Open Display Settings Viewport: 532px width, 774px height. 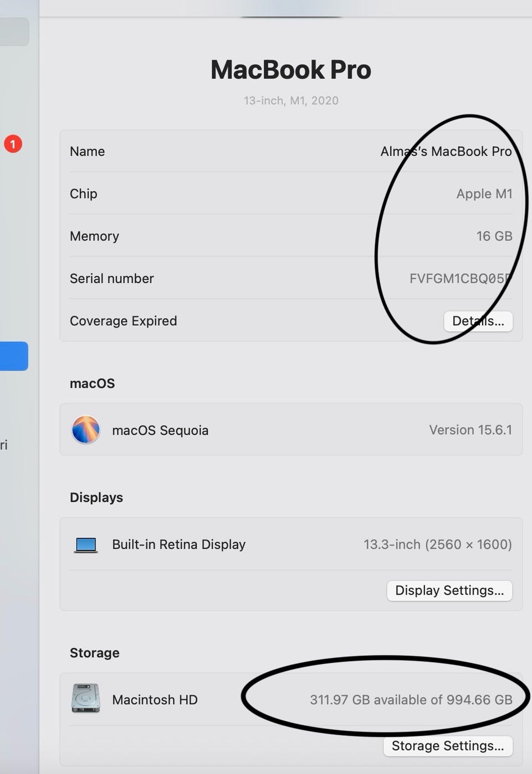pos(449,591)
